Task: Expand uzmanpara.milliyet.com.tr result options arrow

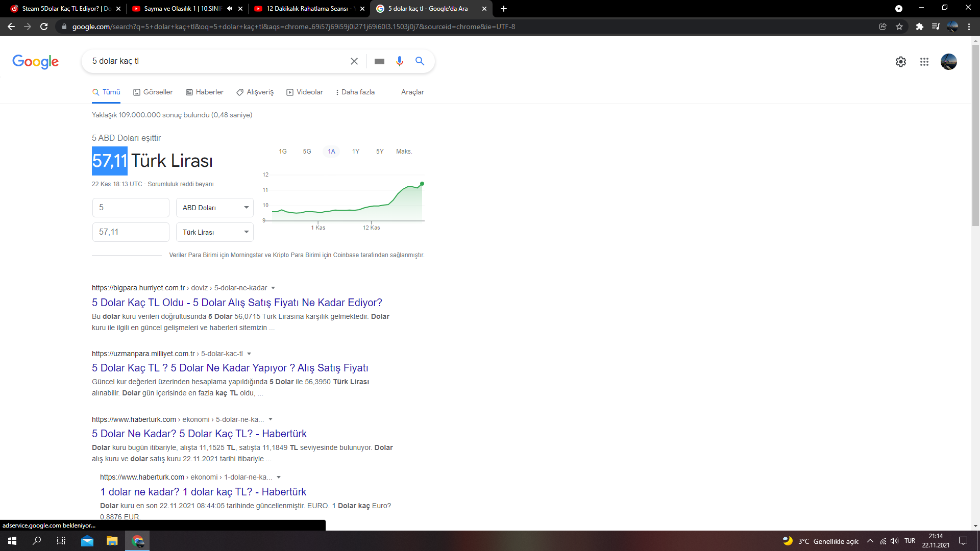Action: (x=249, y=354)
